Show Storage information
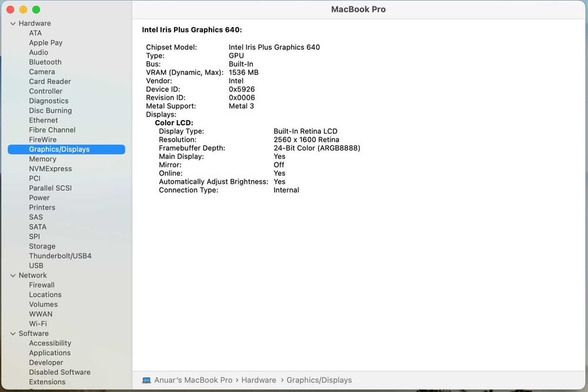The height and width of the screenshot is (392, 588). [x=42, y=246]
